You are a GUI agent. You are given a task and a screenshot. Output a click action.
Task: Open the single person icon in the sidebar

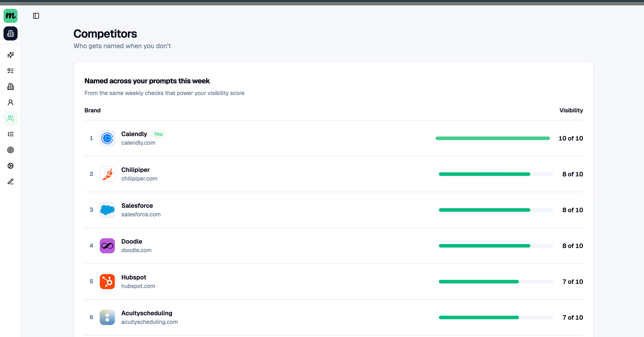10,102
